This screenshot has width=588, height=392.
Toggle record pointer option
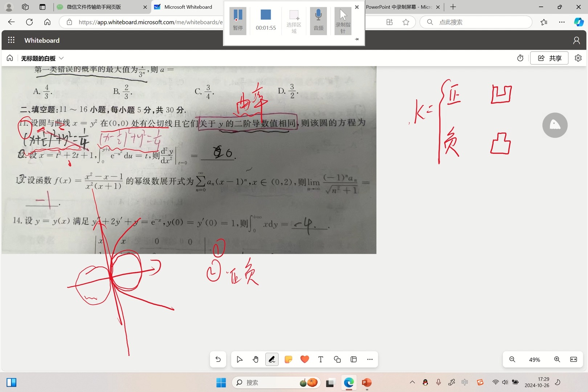click(343, 21)
